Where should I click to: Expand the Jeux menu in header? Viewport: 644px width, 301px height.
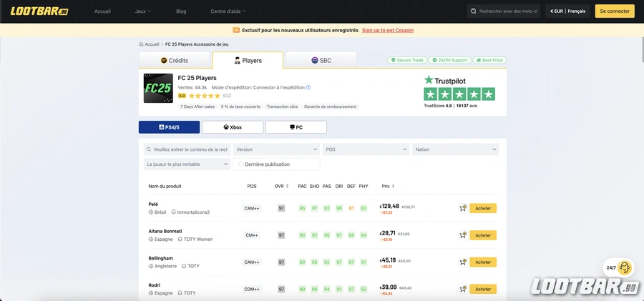point(143,11)
